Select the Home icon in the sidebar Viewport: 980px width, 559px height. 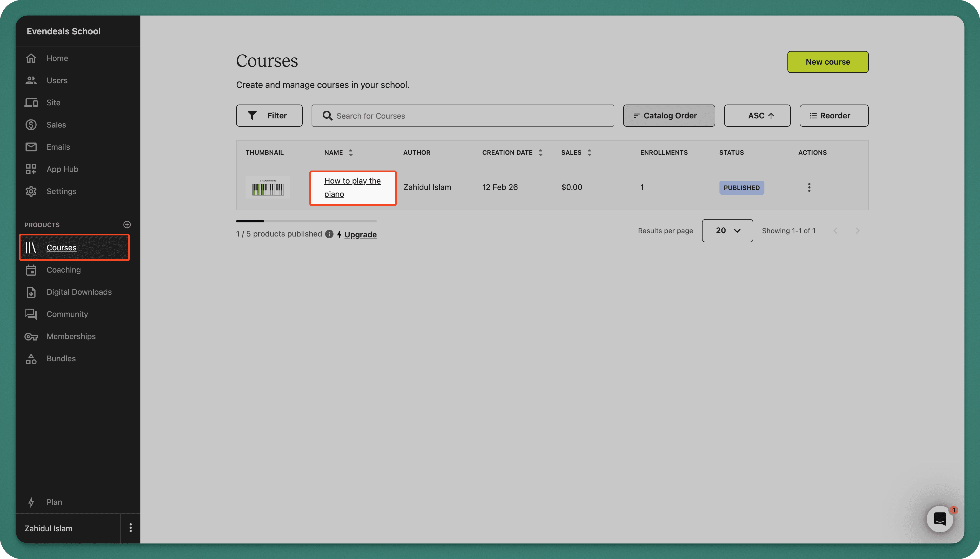tap(31, 58)
